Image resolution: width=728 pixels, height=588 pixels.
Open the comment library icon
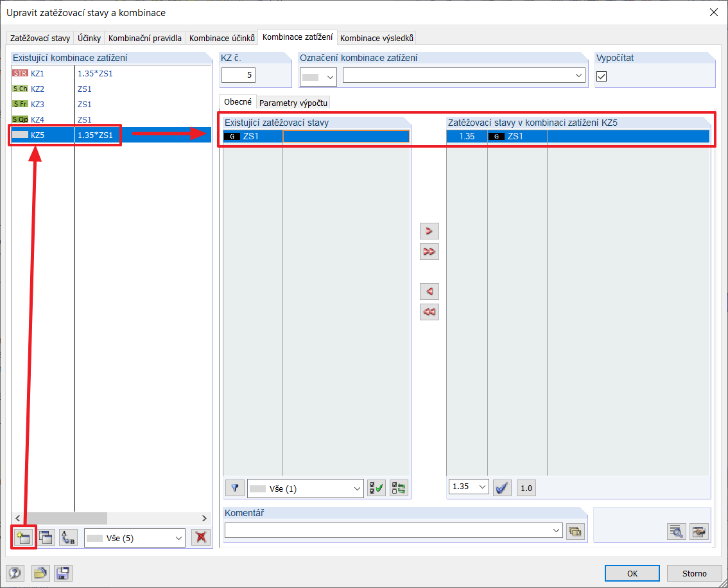[575, 531]
